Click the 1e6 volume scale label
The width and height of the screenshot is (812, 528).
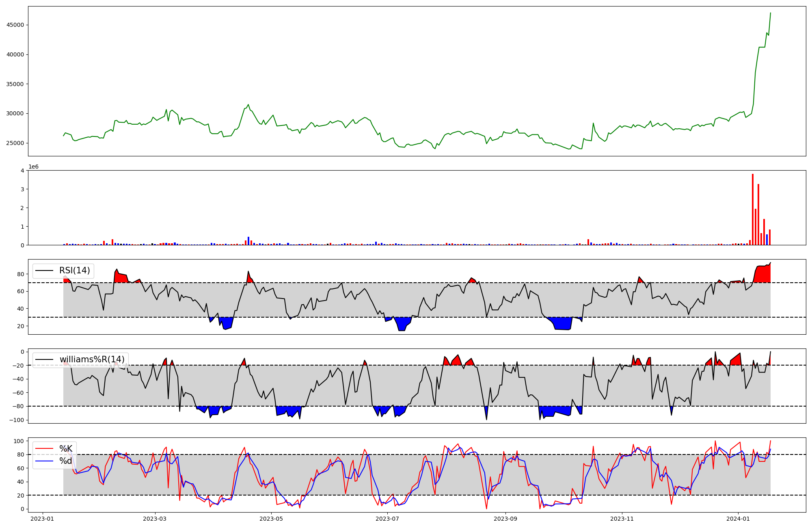pos(33,167)
